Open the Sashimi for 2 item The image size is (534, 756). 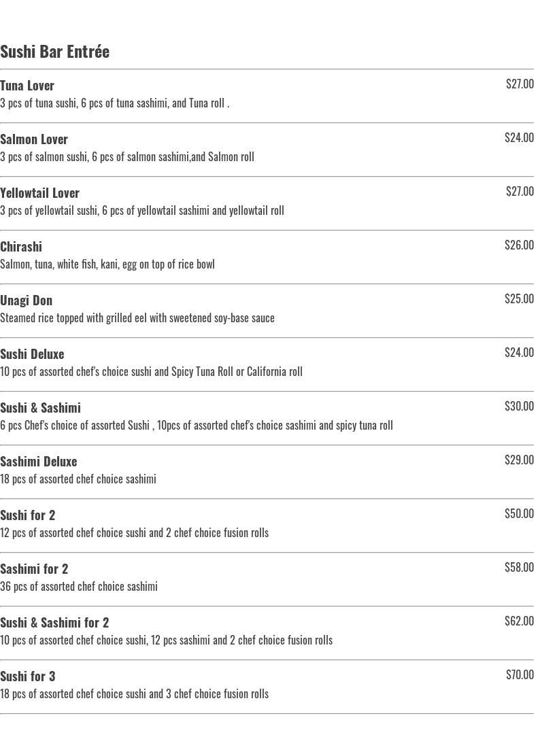pos(34,569)
